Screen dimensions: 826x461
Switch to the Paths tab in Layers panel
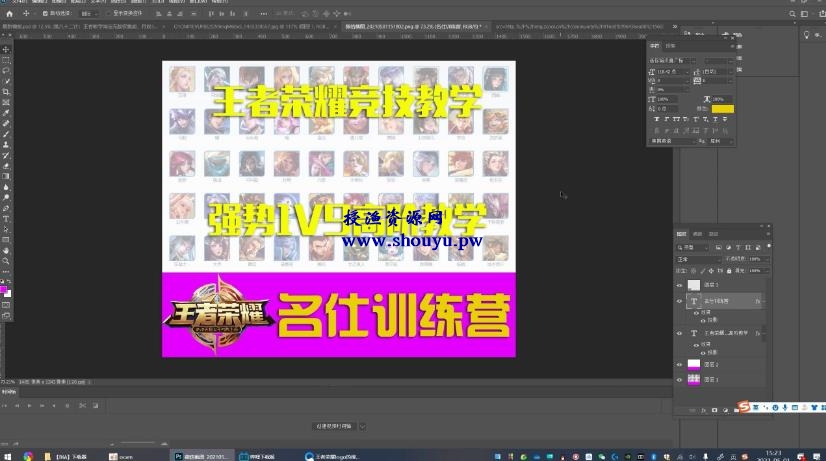[x=713, y=234]
